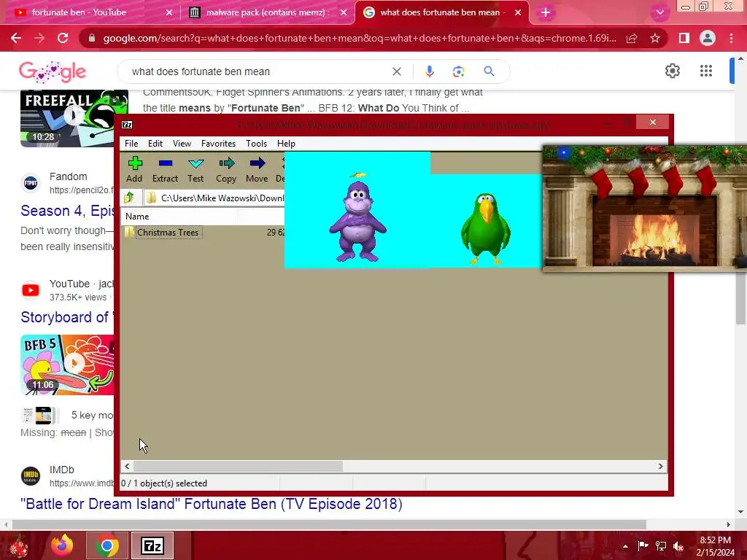Image resolution: width=747 pixels, height=560 pixels.
Task: Open the Chrome profile avatar
Action: click(x=708, y=38)
